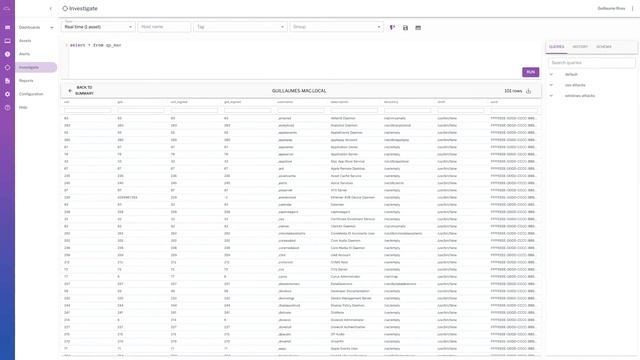The height and width of the screenshot is (360, 640).
Task: Open the Type dropdown showing Real time
Action: 98,27
